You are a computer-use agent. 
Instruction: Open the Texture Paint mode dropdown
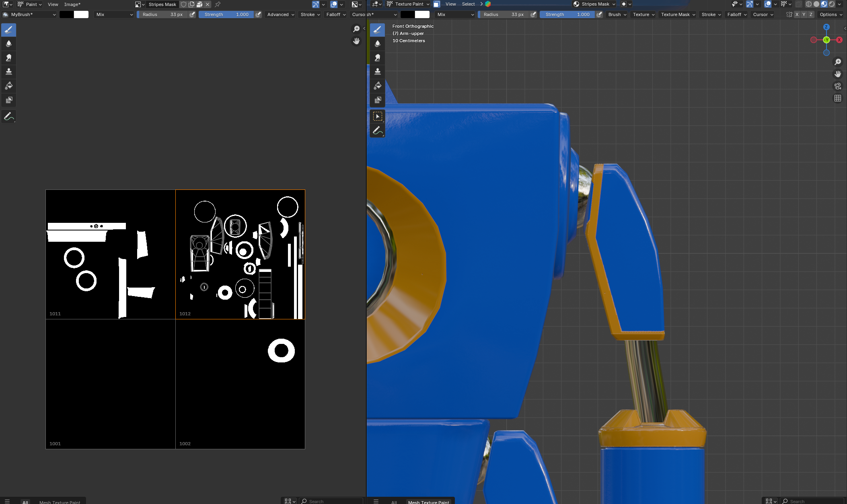(408, 4)
